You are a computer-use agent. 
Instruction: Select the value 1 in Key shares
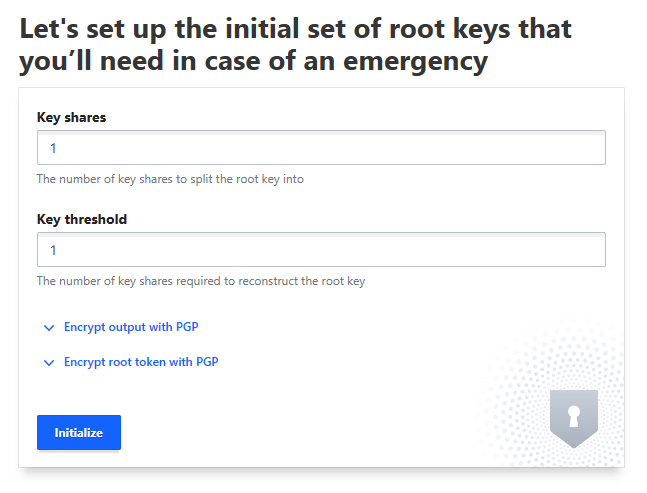click(x=53, y=148)
